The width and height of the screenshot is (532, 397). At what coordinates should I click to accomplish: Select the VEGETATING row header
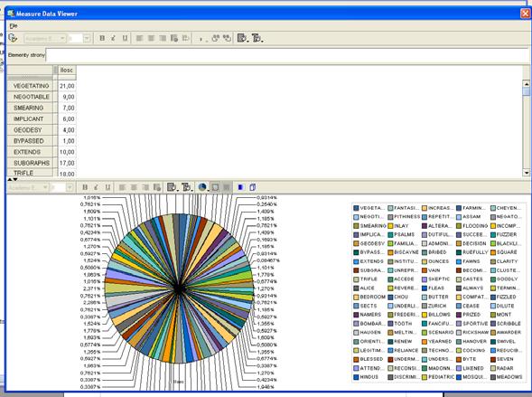[x=31, y=86]
